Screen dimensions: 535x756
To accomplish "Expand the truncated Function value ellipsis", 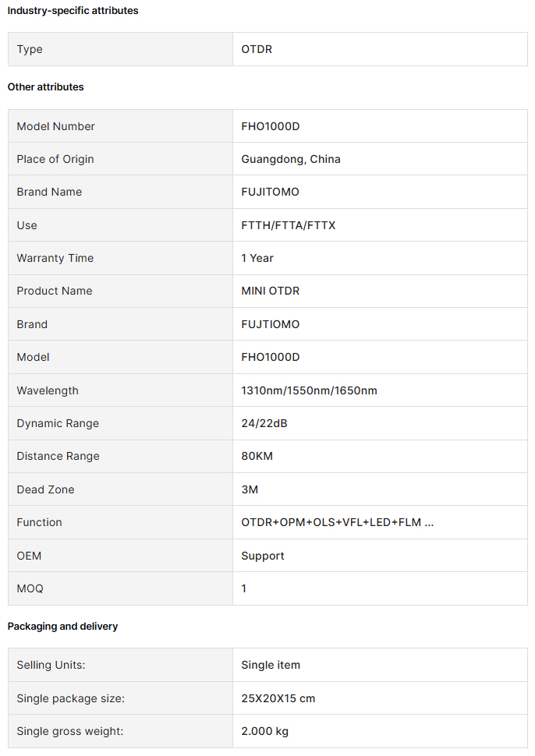I will point(429,523).
